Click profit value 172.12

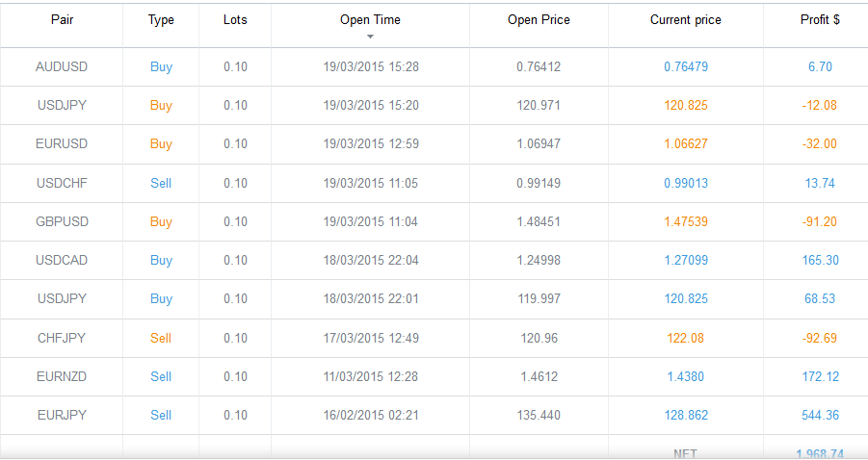821,376
